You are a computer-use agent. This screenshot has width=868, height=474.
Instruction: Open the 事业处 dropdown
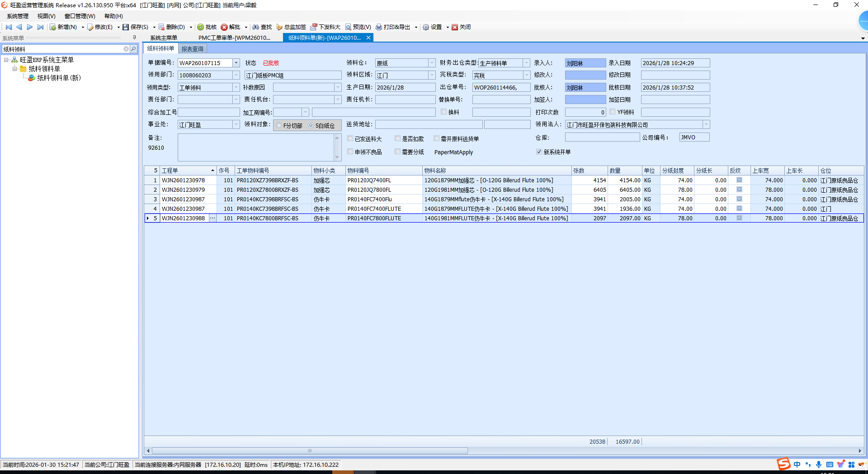[236, 124]
